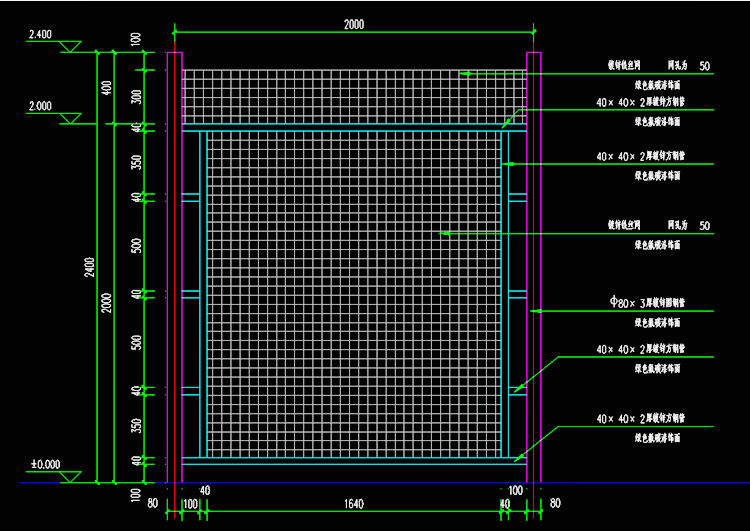Select the vertical 2400 overall height dimension

point(90,267)
